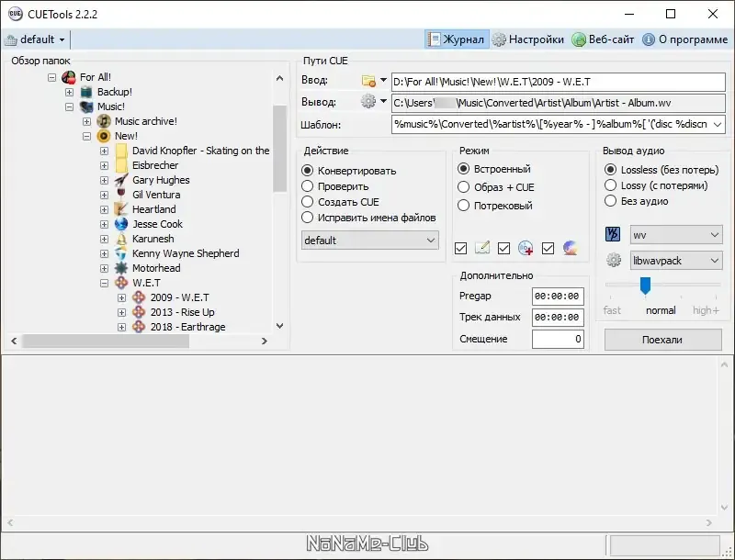
Task: Open О программе about dialog
Action: tap(684, 39)
